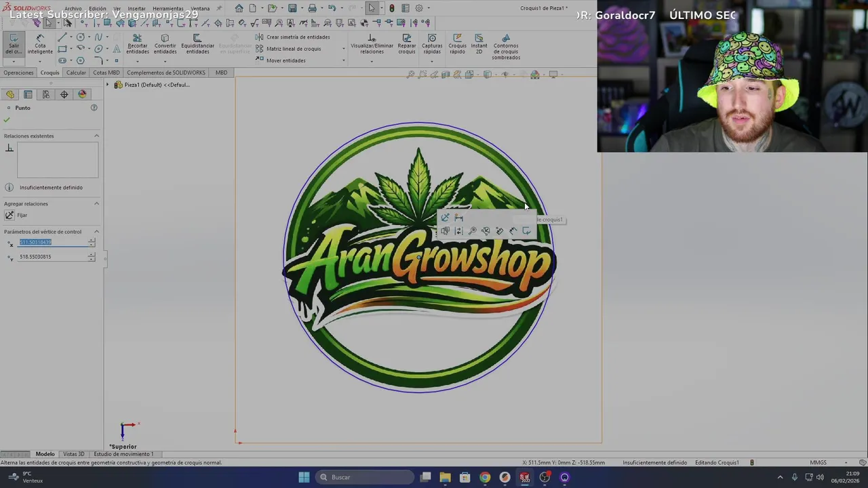This screenshot has height=488, width=868.
Task: Select the Cota inteligente tool
Action: point(40,44)
